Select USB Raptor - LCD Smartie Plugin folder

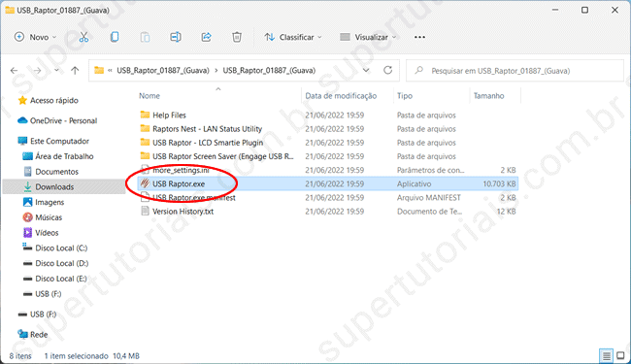click(208, 143)
